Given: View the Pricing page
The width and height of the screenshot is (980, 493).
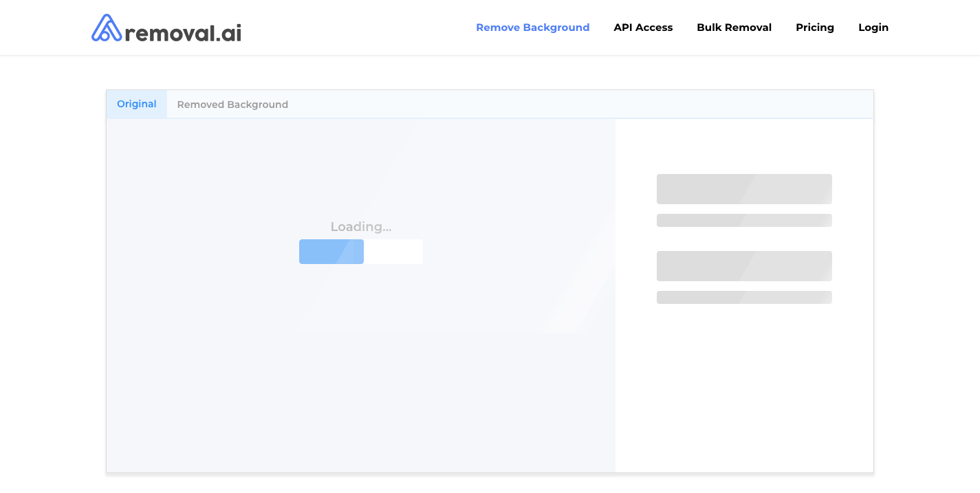Looking at the screenshot, I should coord(815,28).
